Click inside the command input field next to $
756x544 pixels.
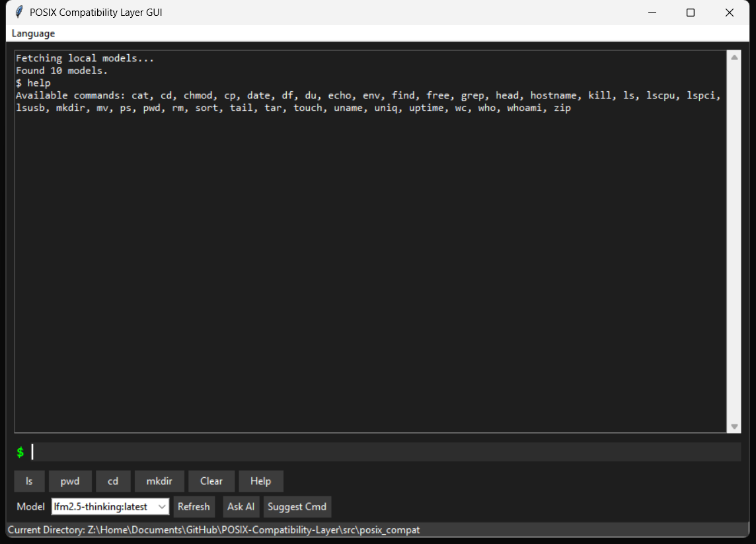264,451
